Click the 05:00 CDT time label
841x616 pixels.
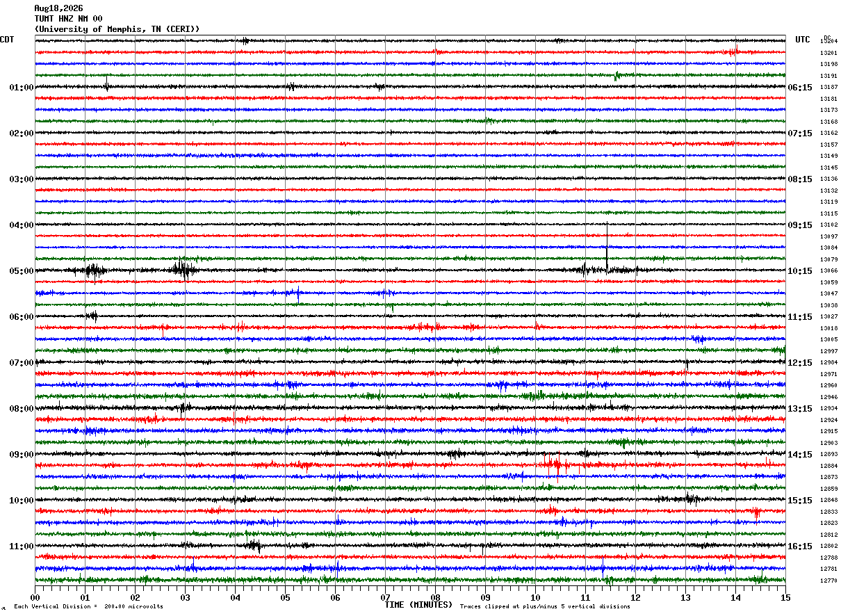click(22, 271)
